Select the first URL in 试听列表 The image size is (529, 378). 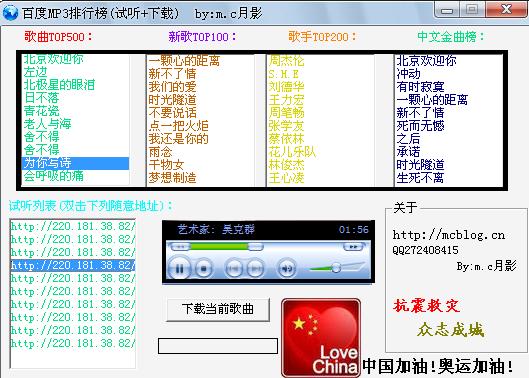(73, 226)
